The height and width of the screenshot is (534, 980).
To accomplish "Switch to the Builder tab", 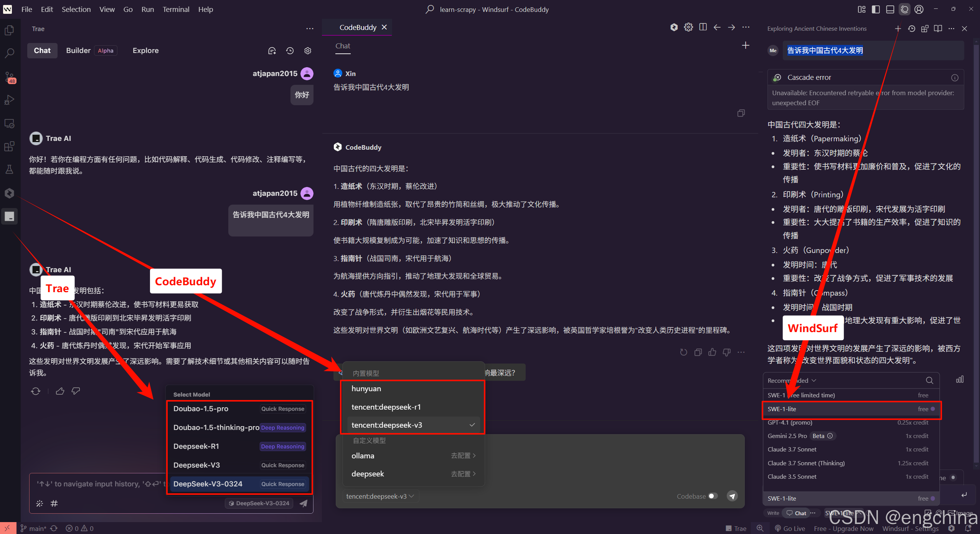I will (78, 51).
